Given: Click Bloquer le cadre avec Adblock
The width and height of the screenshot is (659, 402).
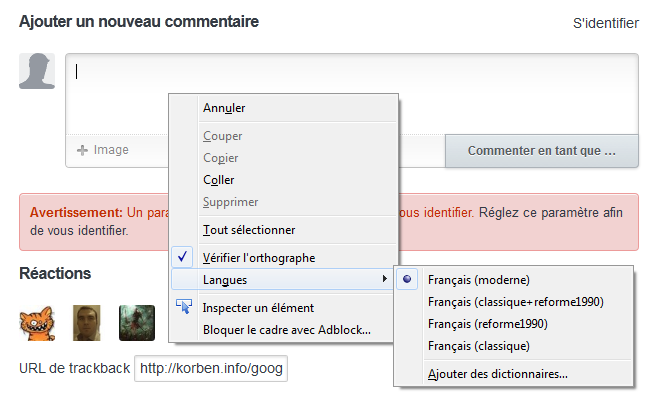Looking at the screenshot, I should (286, 329).
